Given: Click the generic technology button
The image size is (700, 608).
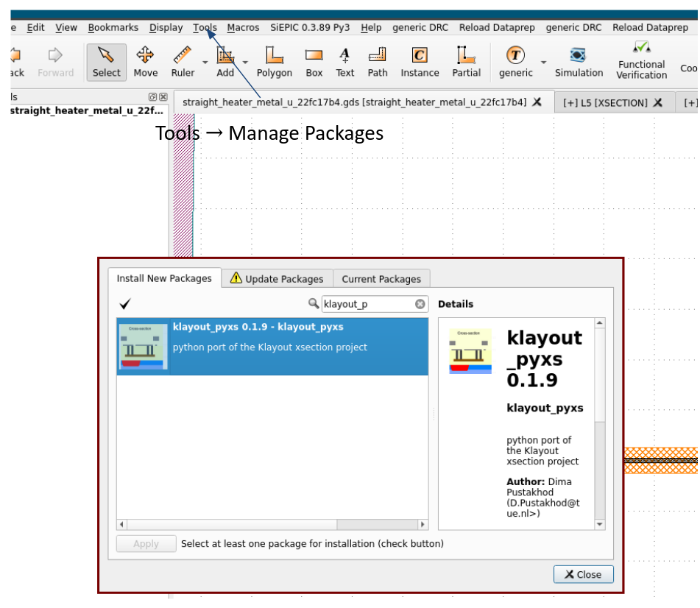Looking at the screenshot, I should pos(516,62).
